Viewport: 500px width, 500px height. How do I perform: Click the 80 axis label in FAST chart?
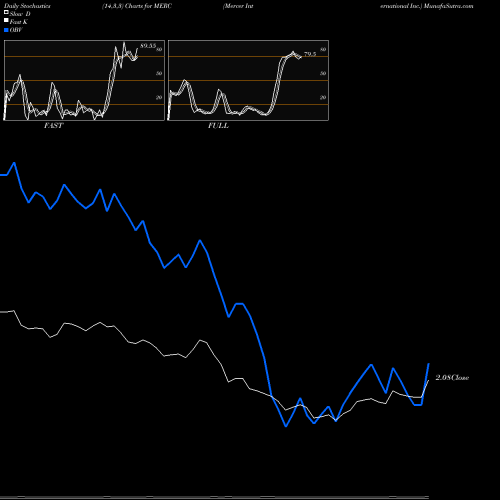pyautogui.click(x=159, y=50)
